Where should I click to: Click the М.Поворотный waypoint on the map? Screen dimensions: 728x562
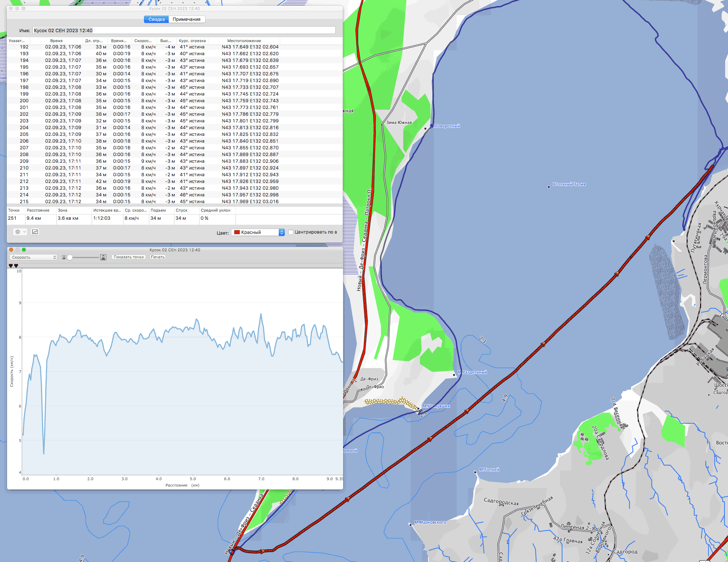pos(425,128)
